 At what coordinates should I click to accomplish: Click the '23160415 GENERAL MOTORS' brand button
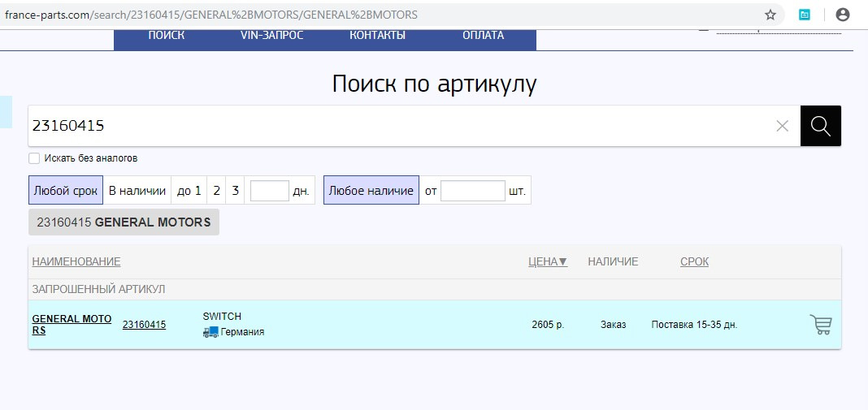tap(124, 222)
